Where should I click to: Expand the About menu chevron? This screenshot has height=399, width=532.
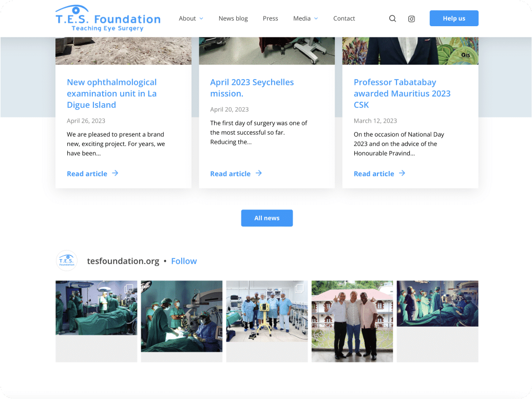tap(201, 18)
